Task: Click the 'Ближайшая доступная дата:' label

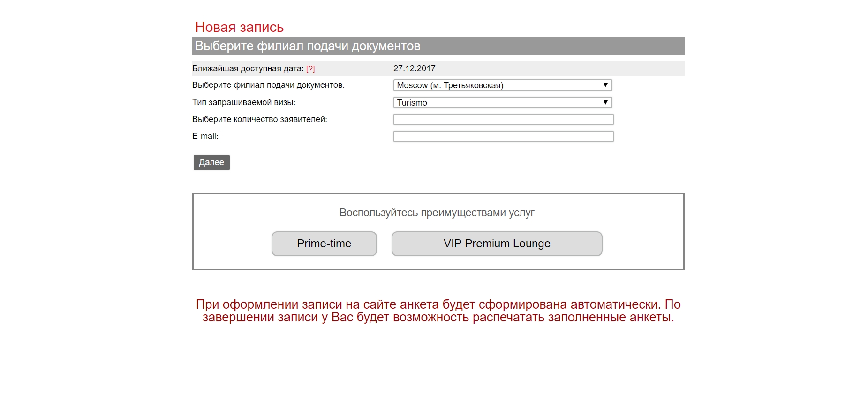Action: 248,68
